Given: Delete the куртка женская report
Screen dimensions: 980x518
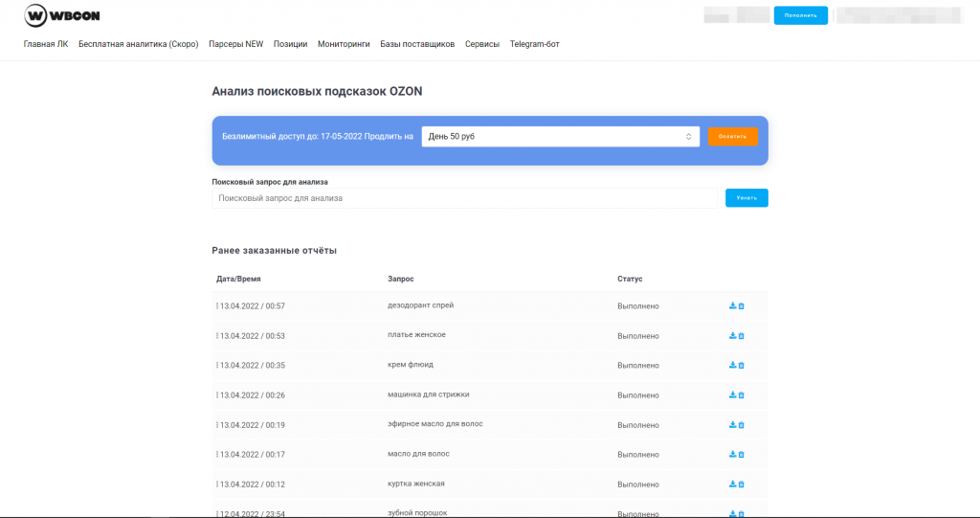Looking at the screenshot, I should point(742,484).
